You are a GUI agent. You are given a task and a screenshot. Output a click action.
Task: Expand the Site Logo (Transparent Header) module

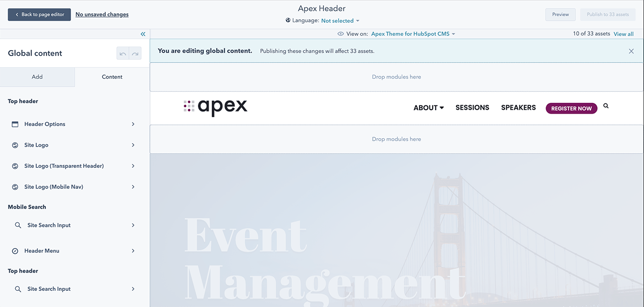133,166
